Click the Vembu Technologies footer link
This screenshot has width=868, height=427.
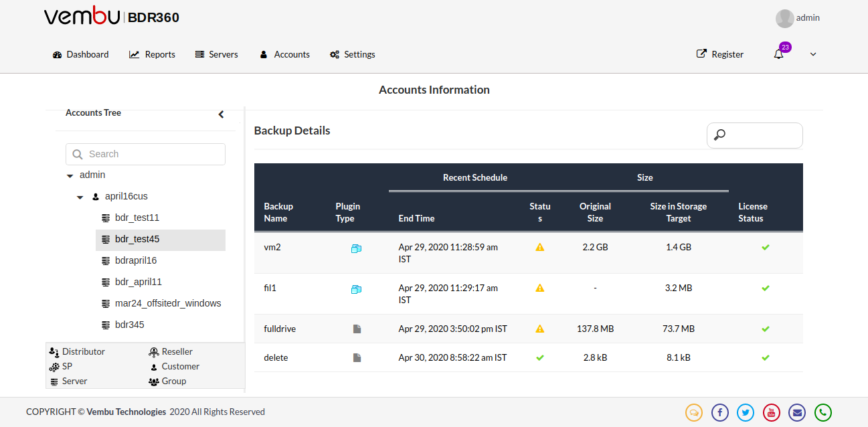126,412
